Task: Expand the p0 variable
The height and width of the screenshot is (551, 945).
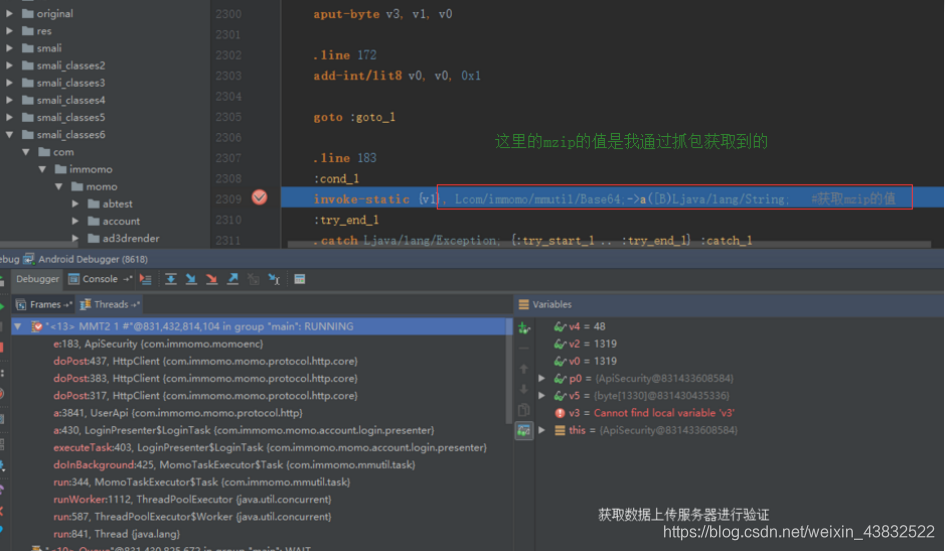Action: (542, 378)
